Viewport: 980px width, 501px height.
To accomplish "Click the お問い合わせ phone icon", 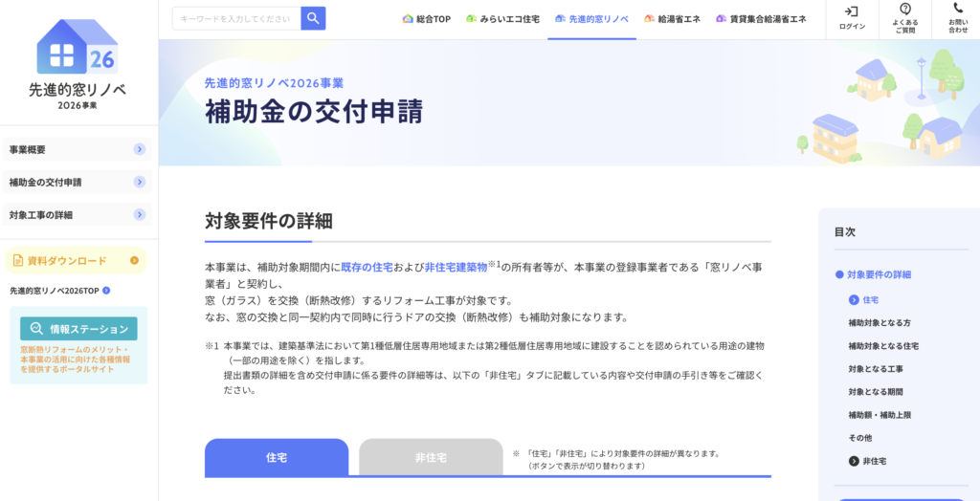I will coord(958,8).
